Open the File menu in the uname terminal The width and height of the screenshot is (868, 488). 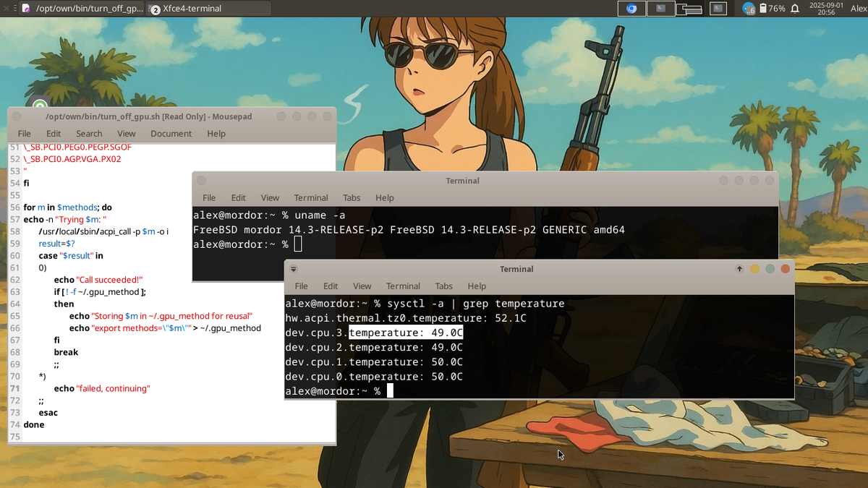[209, 198]
